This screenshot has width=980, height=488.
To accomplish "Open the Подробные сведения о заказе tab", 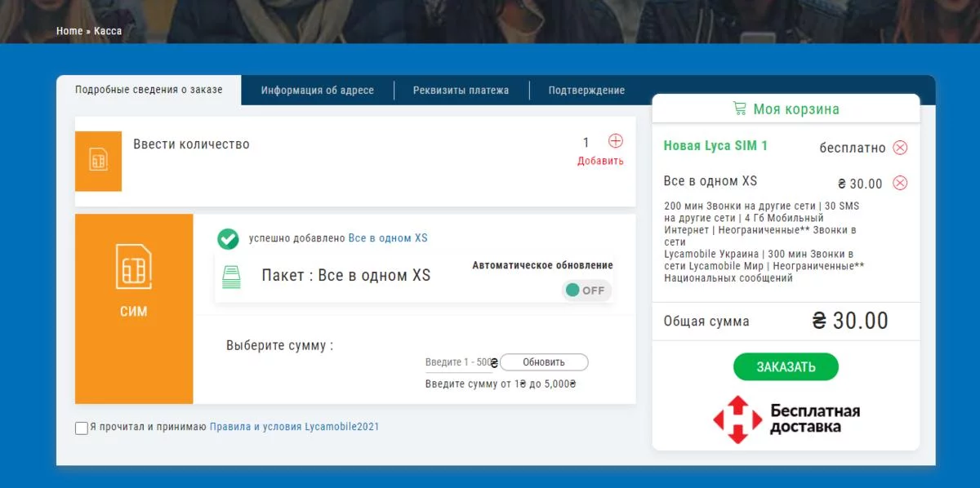I will [x=149, y=90].
